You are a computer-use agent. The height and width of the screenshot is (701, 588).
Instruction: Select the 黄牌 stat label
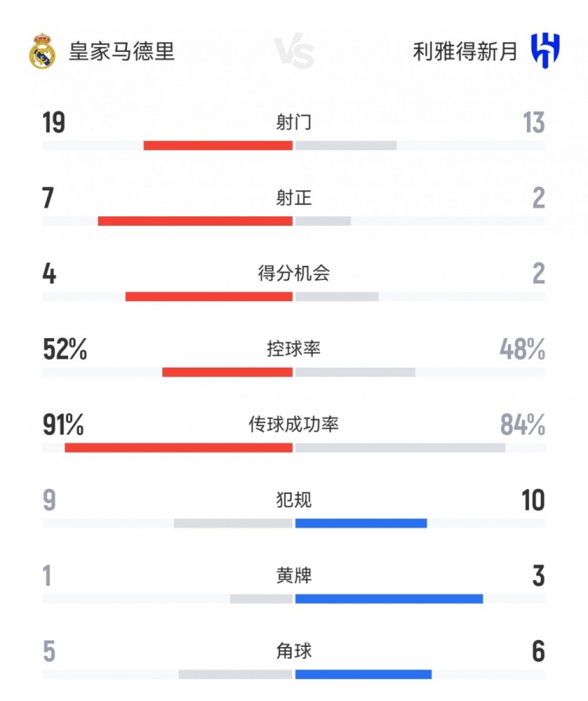point(294,576)
